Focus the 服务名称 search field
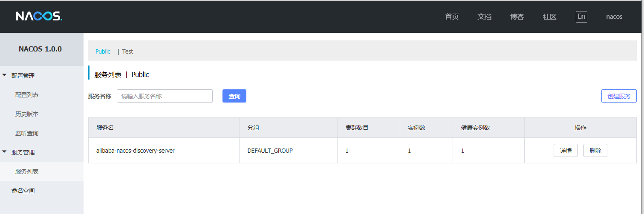 165,96
